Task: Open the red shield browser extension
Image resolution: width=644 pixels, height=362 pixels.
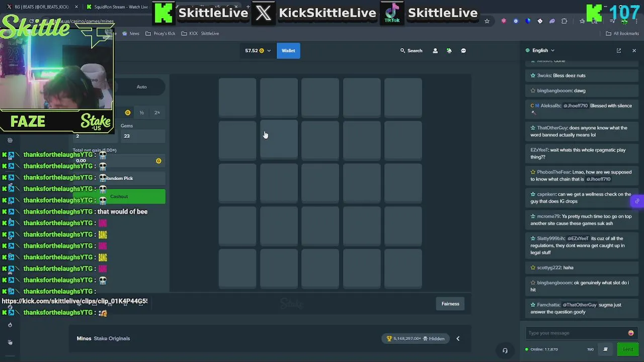Action: pos(504,21)
